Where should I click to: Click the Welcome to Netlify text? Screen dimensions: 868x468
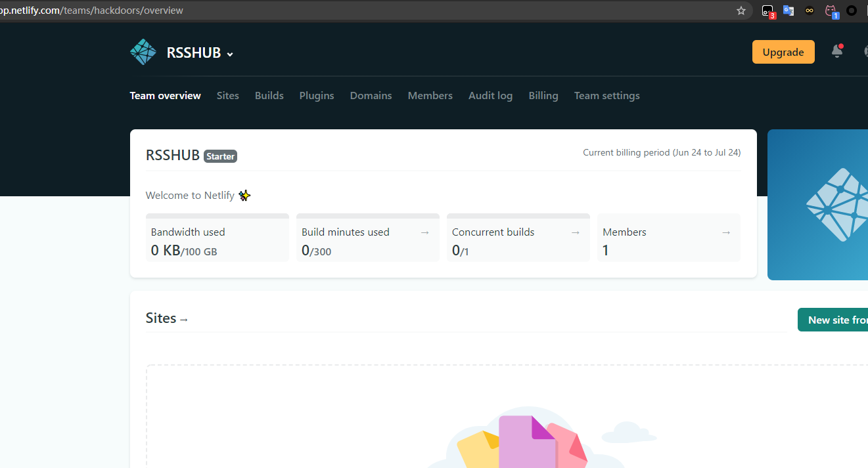190,196
